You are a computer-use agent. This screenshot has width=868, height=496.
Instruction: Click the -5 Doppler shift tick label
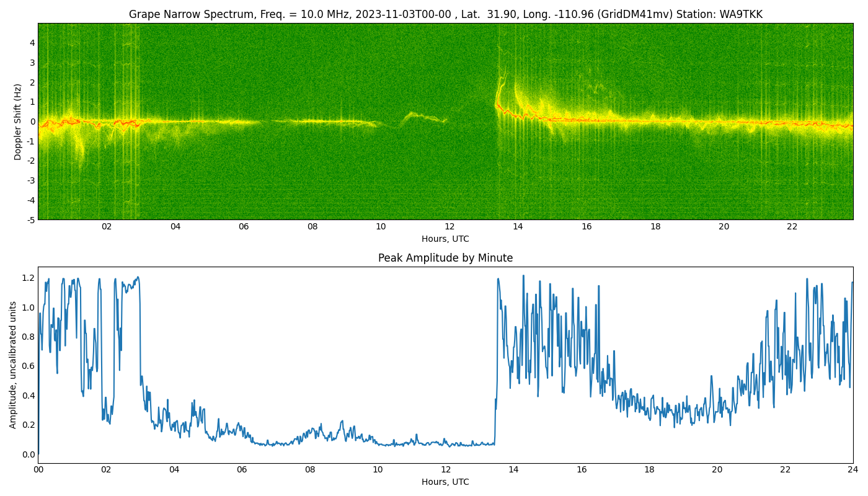click(x=30, y=219)
